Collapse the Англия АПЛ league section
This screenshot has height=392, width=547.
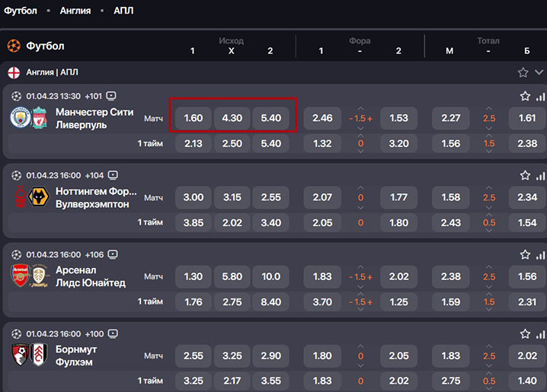coord(539,72)
